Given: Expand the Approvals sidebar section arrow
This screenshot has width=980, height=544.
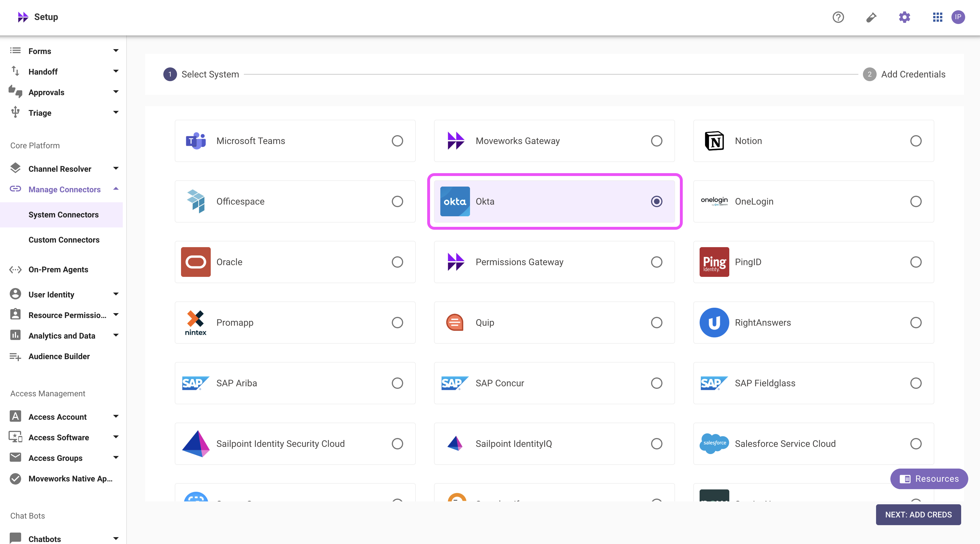Looking at the screenshot, I should click(116, 92).
